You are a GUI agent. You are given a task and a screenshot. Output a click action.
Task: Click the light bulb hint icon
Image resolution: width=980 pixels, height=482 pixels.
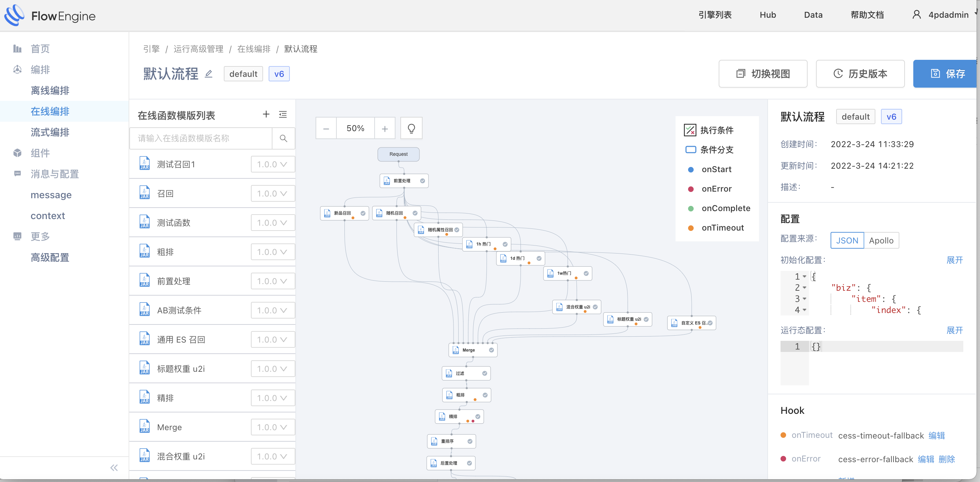tap(411, 129)
